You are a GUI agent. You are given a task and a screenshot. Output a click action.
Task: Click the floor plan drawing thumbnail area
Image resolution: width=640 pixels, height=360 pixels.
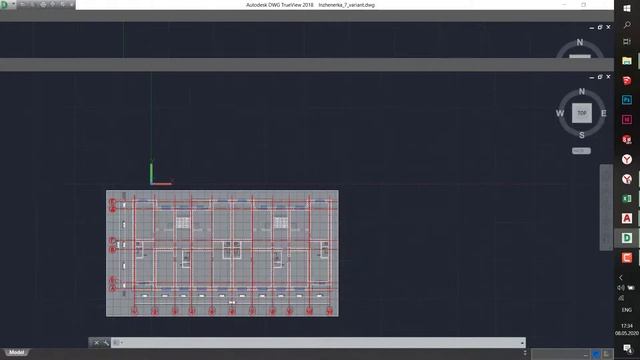[x=222, y=253]
